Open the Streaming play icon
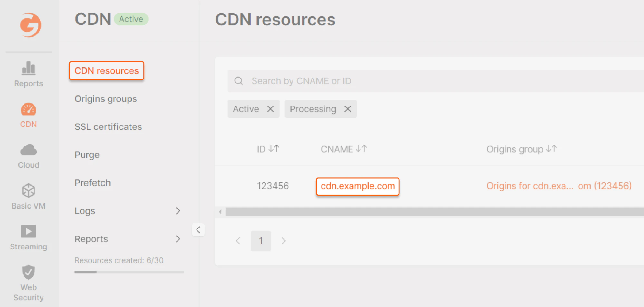Screen dimensions: 644x307 [28, 231]
